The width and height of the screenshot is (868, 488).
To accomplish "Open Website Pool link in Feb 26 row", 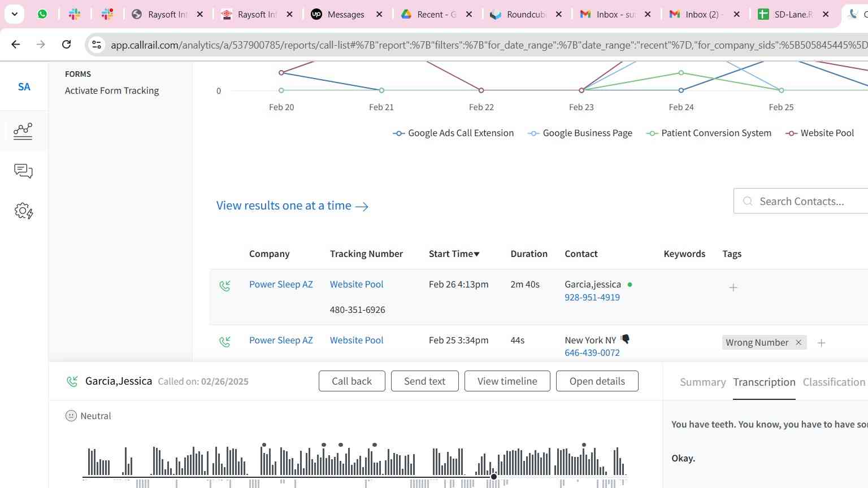I will click(x=357, y=284).
